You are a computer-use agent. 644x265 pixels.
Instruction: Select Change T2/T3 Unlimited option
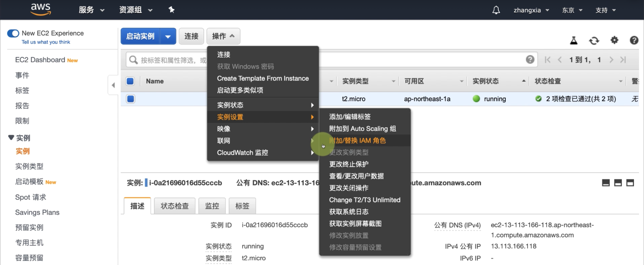coord(365,200)
